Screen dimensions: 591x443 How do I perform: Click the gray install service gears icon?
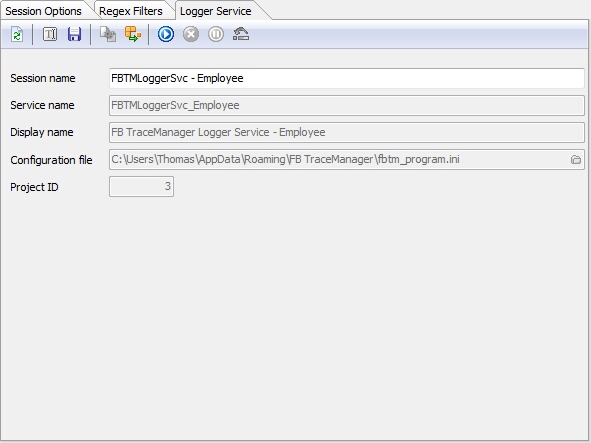click(108, 34)
